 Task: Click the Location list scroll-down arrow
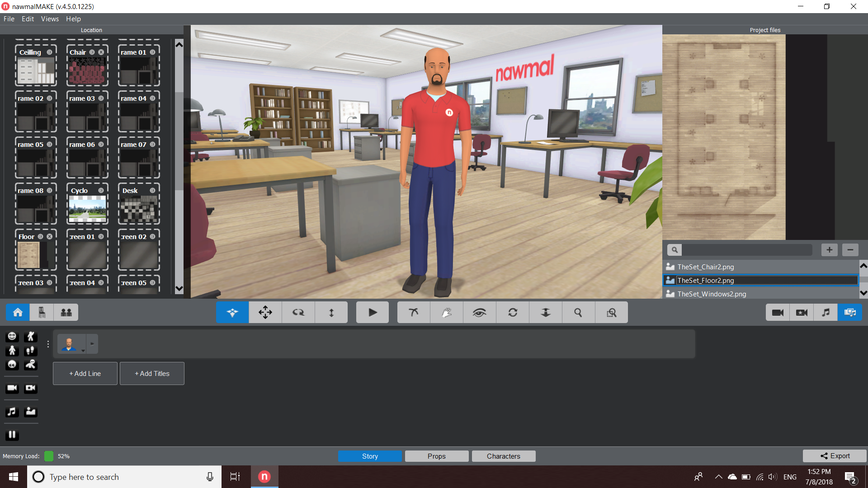click(179, 288)
